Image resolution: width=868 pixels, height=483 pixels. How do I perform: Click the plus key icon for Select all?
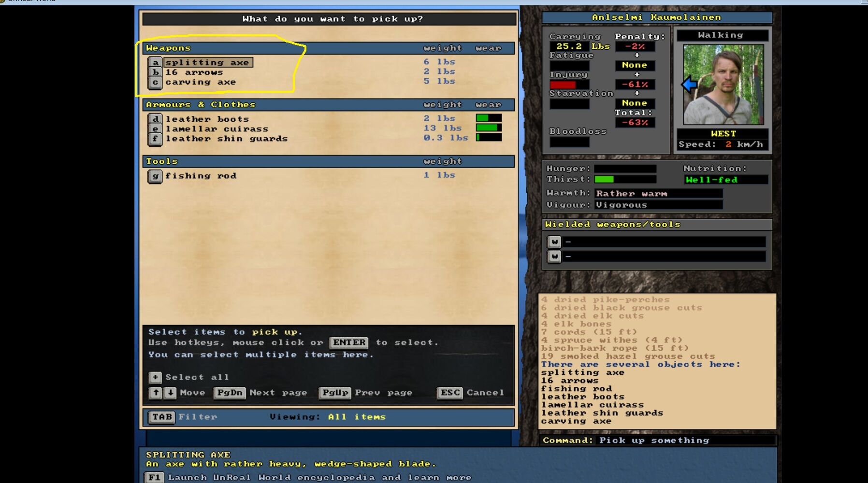pos(155,377)
